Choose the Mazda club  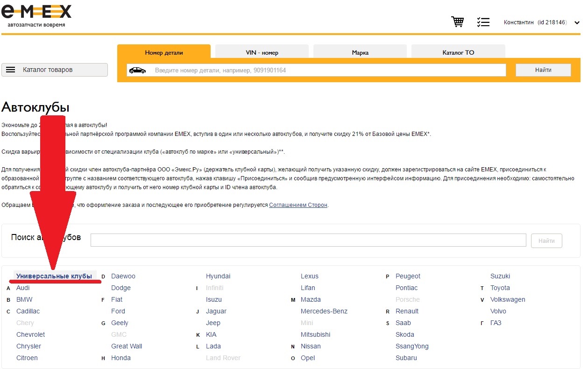311,299
